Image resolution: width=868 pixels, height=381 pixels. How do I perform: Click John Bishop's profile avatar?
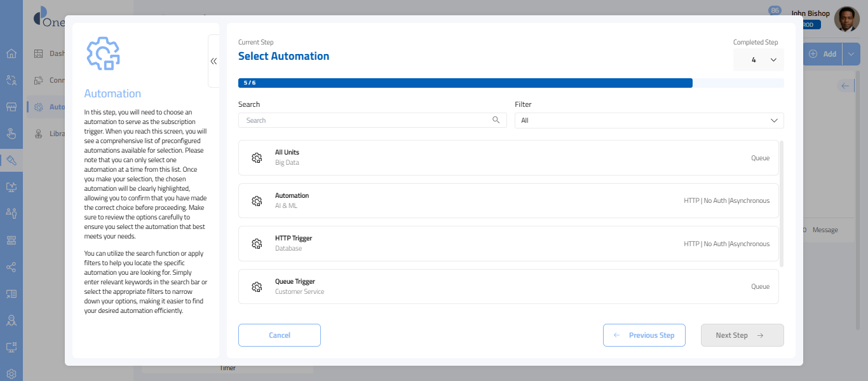(x=846, y=20)
